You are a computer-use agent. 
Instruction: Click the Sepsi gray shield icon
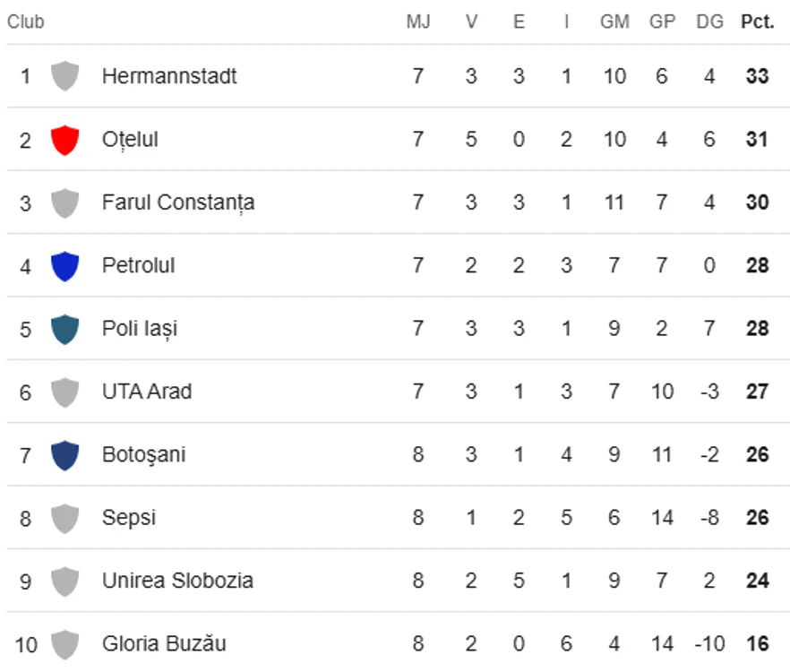coord(65,518)
